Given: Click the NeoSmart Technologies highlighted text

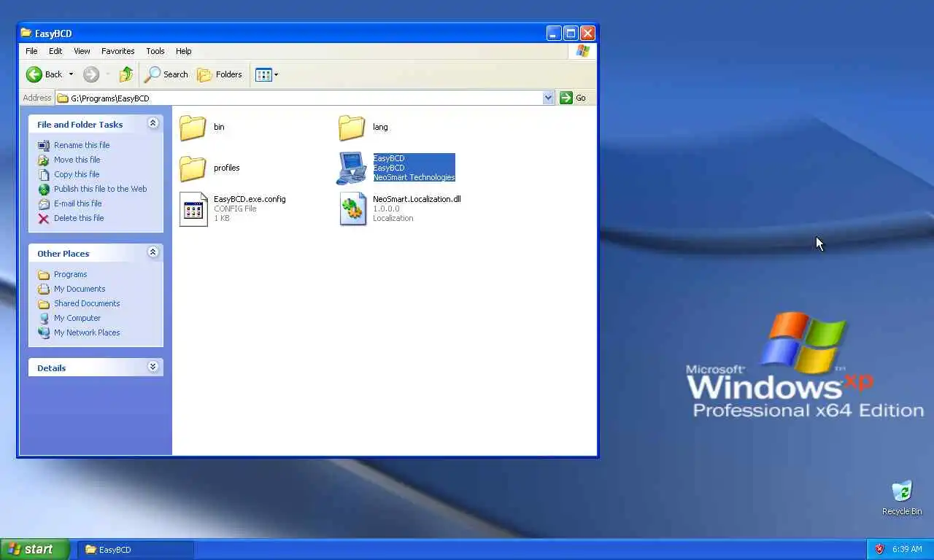Looking at the screenshot, I should (x=414, y=177).
